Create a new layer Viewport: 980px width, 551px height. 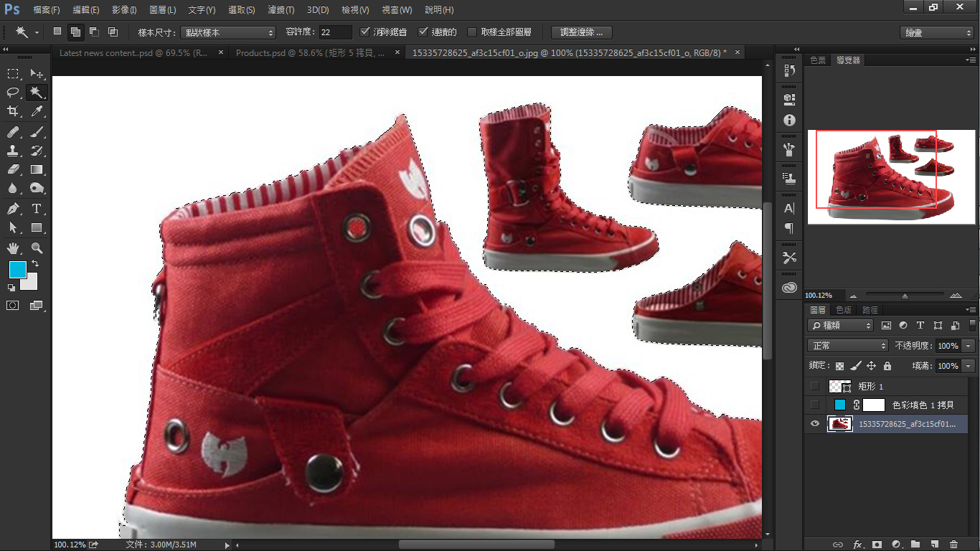[934, 545]
